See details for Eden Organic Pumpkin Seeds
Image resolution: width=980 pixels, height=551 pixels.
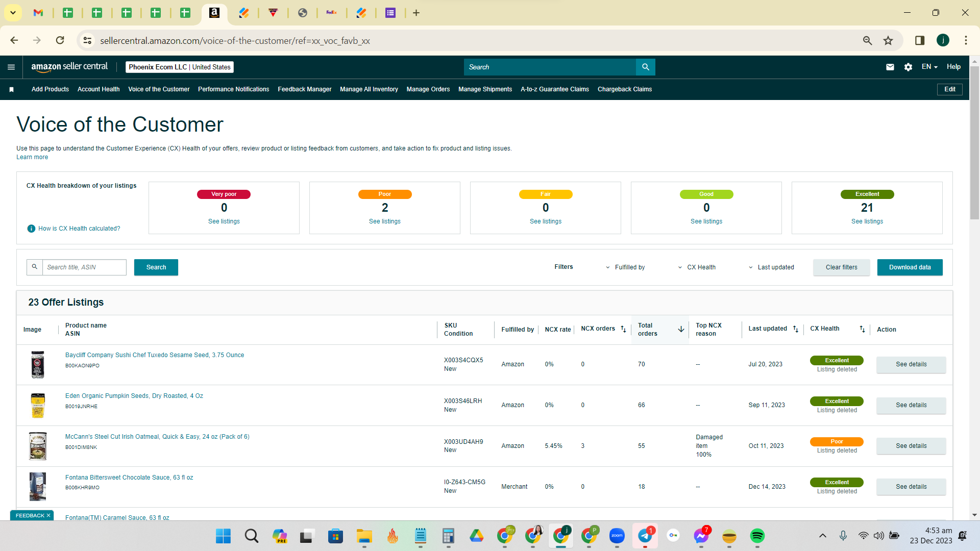click(x=911, y=405)
